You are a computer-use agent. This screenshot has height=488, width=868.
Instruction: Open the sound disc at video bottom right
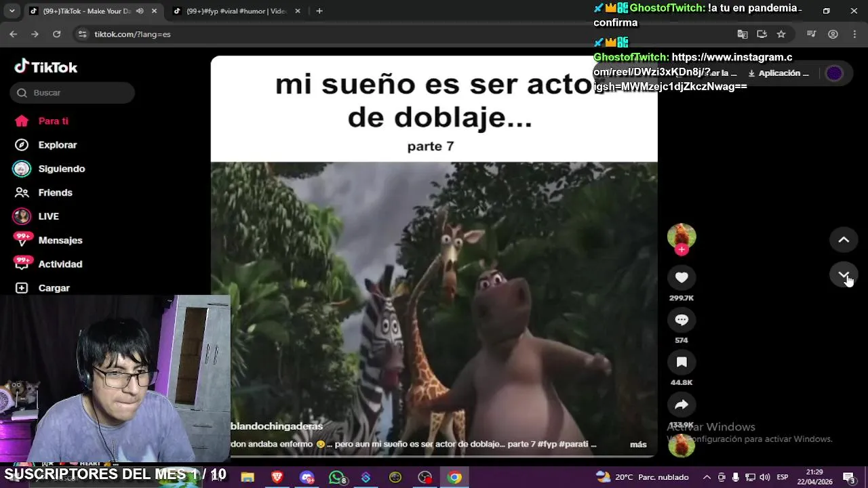pos(682,445)
